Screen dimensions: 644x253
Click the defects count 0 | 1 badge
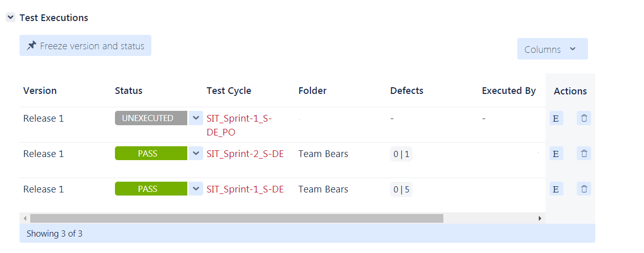tap(401, 154)
